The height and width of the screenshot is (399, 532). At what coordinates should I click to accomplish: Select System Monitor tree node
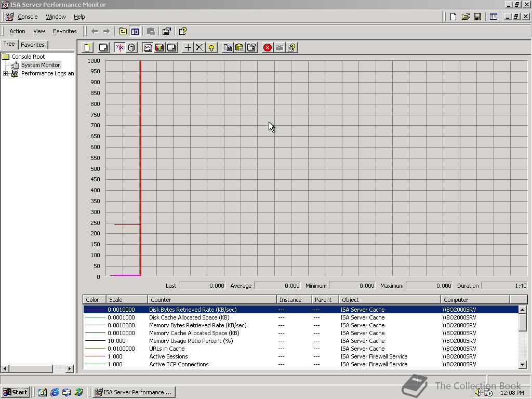tap(41, 65)
